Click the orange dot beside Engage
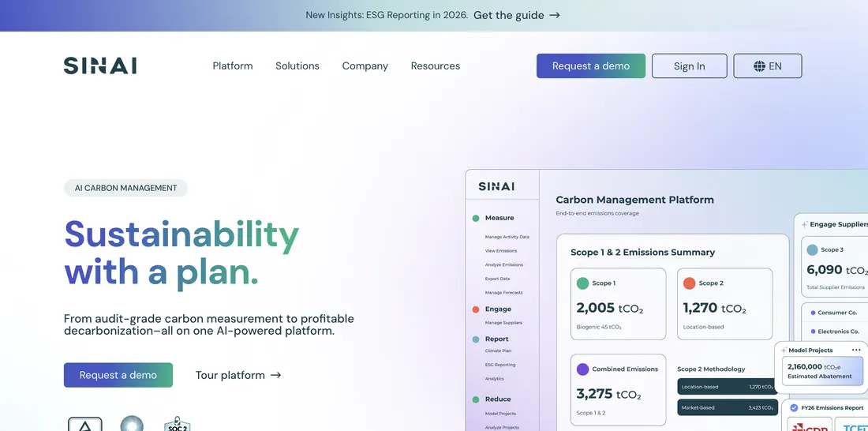The height and width of the screenshot is (431, 868). (476, 309)
